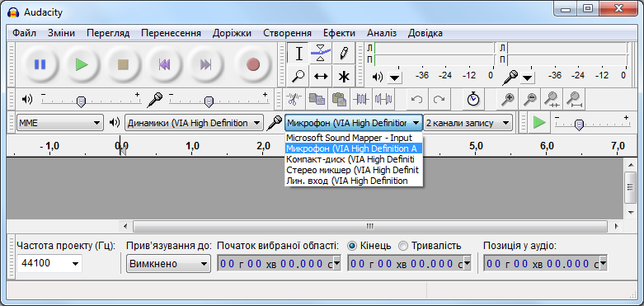Choose Стерео микшер input option
This screenshot has height=306, width=644.
(354, 170)
